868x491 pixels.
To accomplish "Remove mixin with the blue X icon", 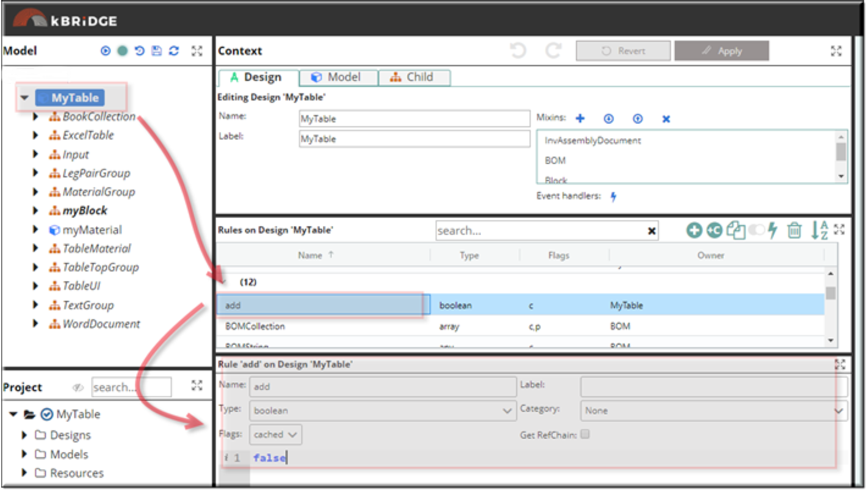I will pos(666,118).
